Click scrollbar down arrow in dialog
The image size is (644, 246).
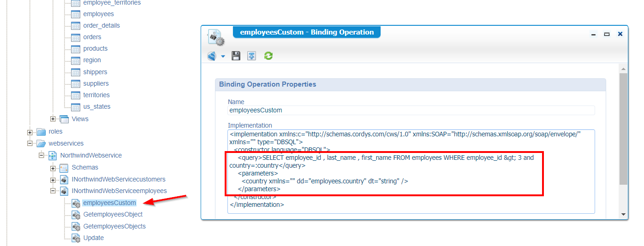point(623,214)
